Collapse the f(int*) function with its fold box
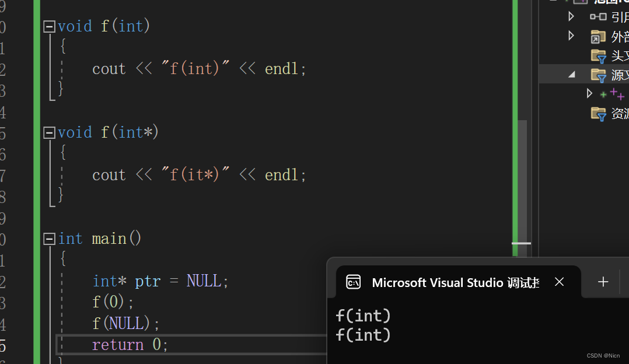629x364 pixels. point(49,132)
